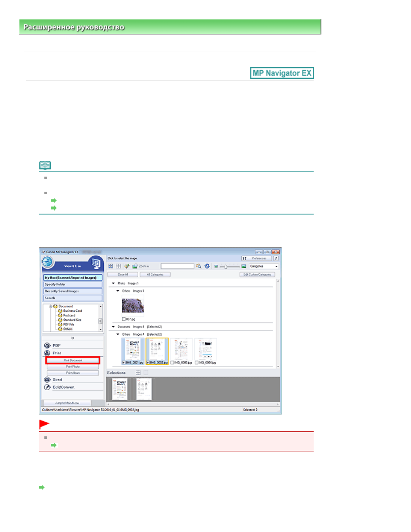411x532 pixels.
Task: Click the magnifier search icon
Action: [199, 266]
